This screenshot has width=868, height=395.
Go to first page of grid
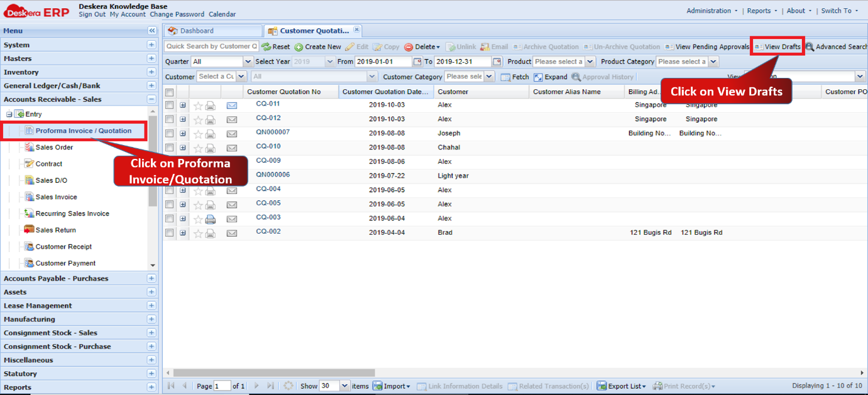(171, 386)
